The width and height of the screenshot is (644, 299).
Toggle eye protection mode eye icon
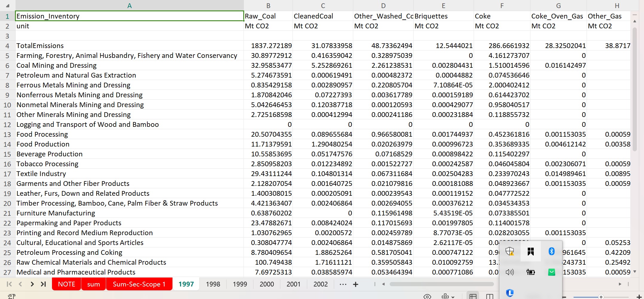coord(427,296)
